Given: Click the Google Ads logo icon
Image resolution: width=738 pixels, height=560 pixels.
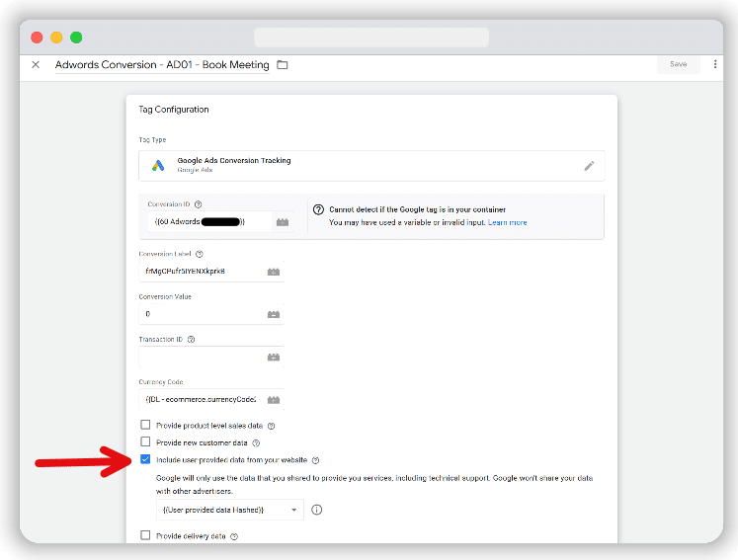Looking at the screenshot, I should [x=158, y=166].
